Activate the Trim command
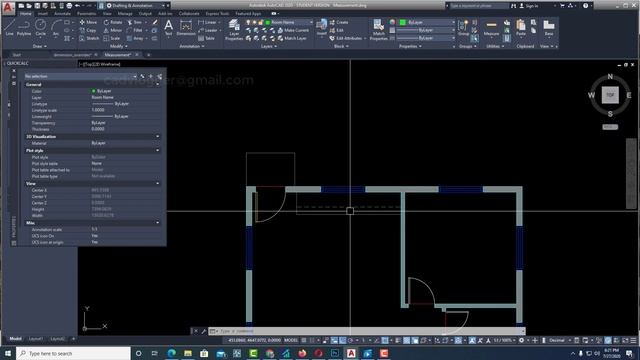This screenshot has height=360, width=640. 135,22
